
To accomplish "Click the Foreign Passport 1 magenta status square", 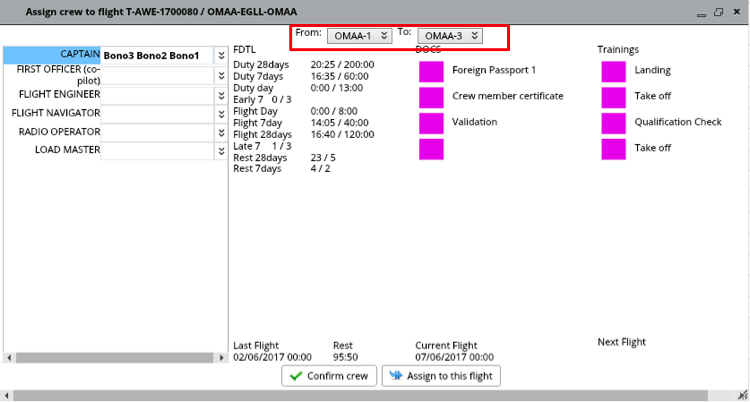I will coord(430,72).
